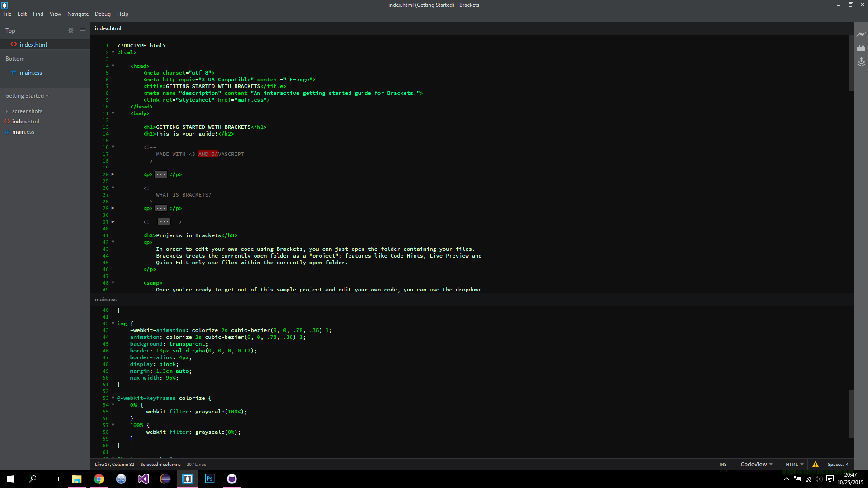This screenshot has width=868, height=488.
Task: Collapse the img rule fold on line 42
Action: coord(113,324)
